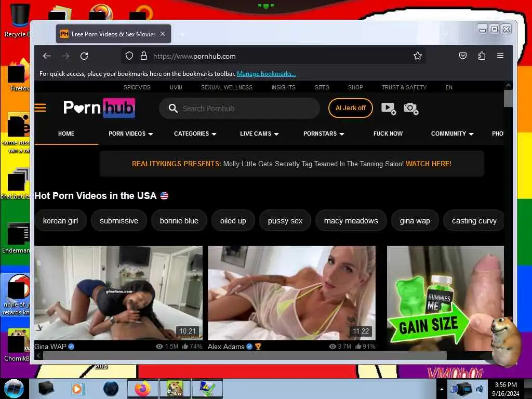Open the INSIGHTS top link
The height and width of the screenshot is (399, 532).
[x=284, y=87]
